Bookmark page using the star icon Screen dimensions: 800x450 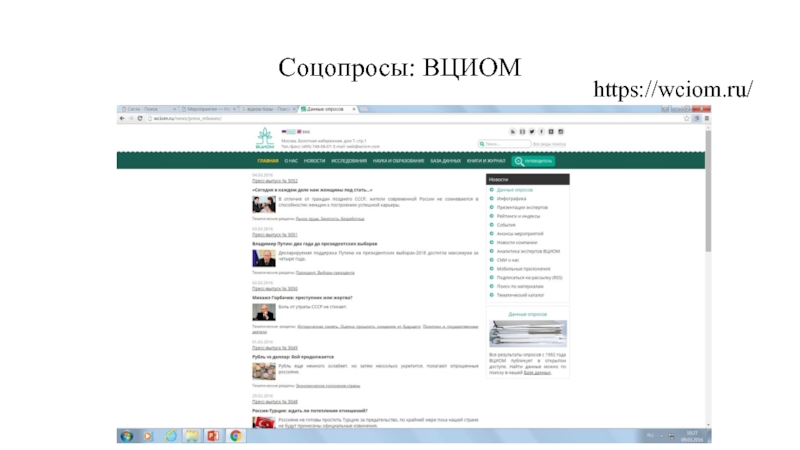(687, 118)
